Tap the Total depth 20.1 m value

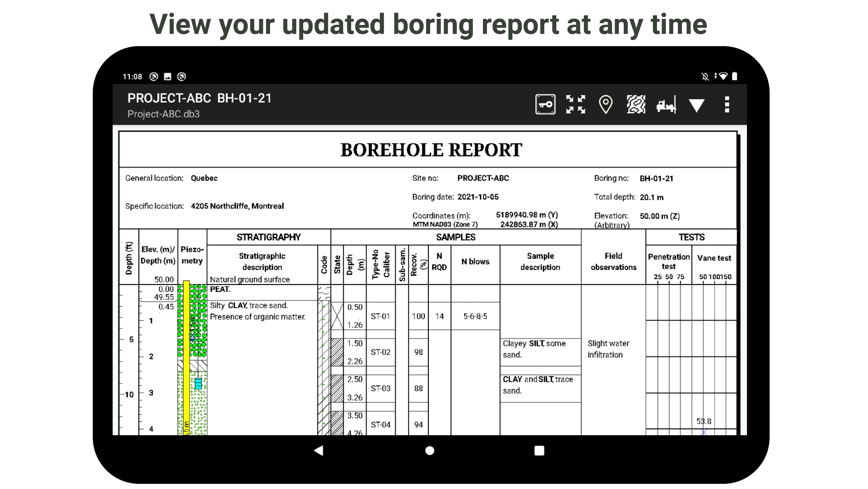(651, 197)
